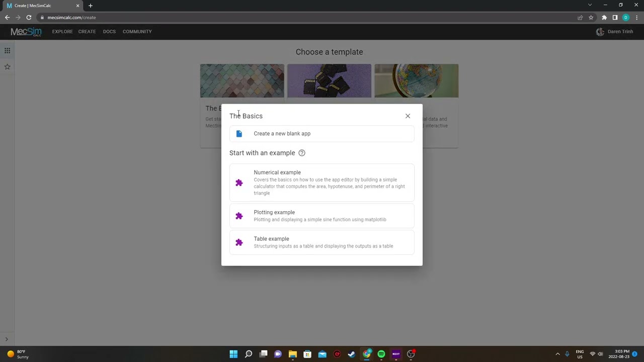This screenshot has width=644, height=362.
Task: Create a new blank app
Action: (321, 134)
